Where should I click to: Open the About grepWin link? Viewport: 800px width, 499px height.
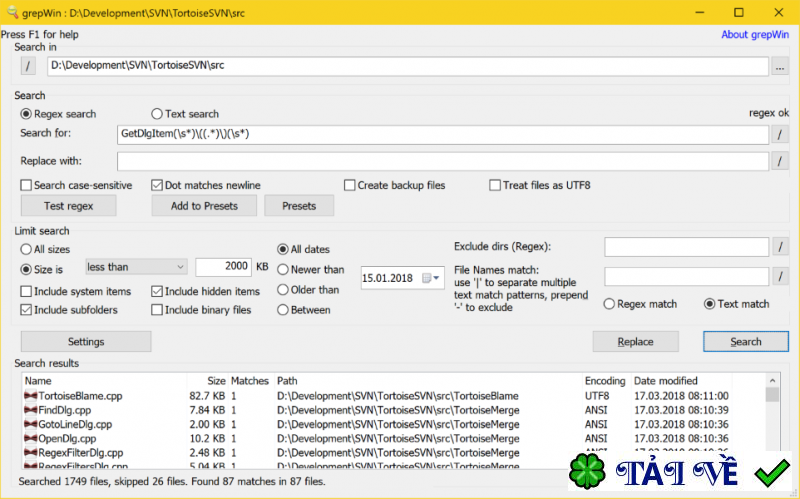(755, 35)
